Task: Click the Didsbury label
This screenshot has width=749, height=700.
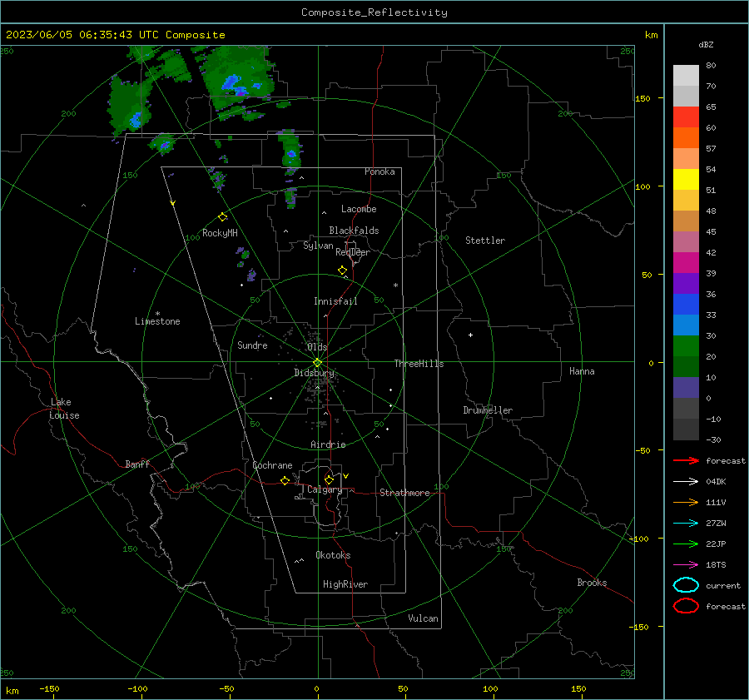Action: click(314, 373)
